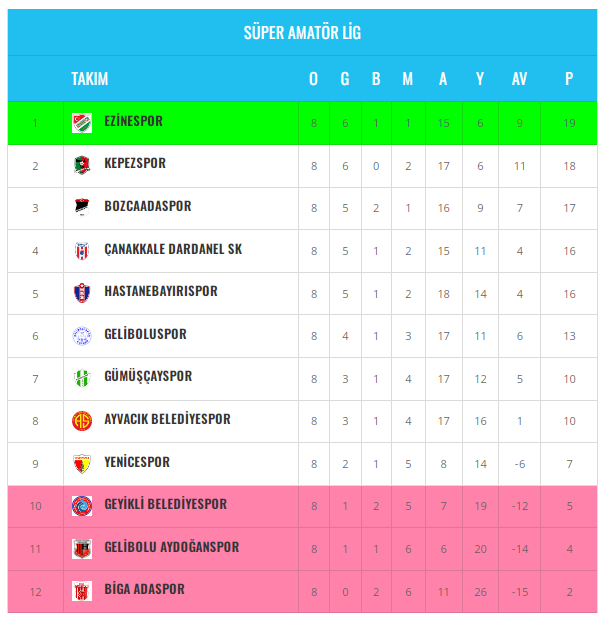Screen dimensions: 614x619
Task: Click the Biga Adaspor crest
Action: point(81,591)
